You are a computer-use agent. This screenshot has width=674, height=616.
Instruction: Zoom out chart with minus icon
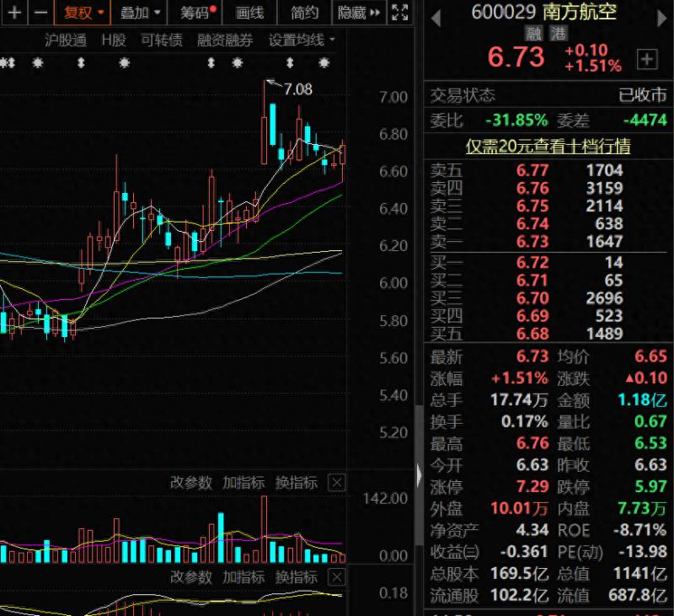point(40,12)
